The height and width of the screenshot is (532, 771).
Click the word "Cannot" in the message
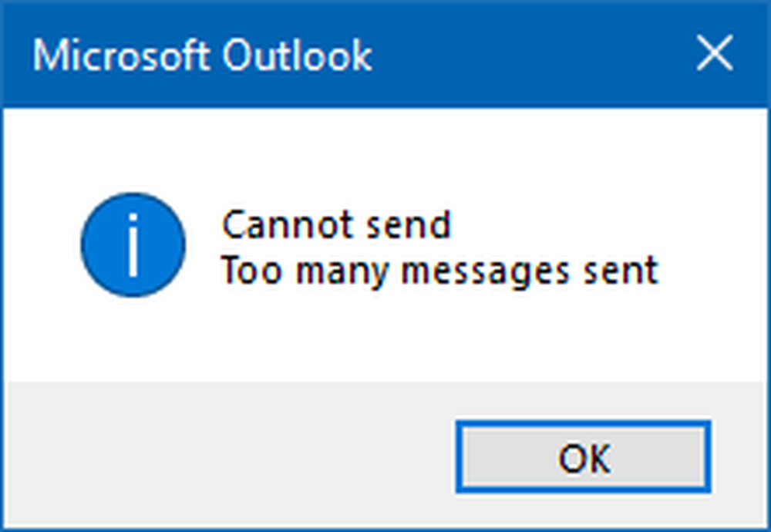point(268,226)
